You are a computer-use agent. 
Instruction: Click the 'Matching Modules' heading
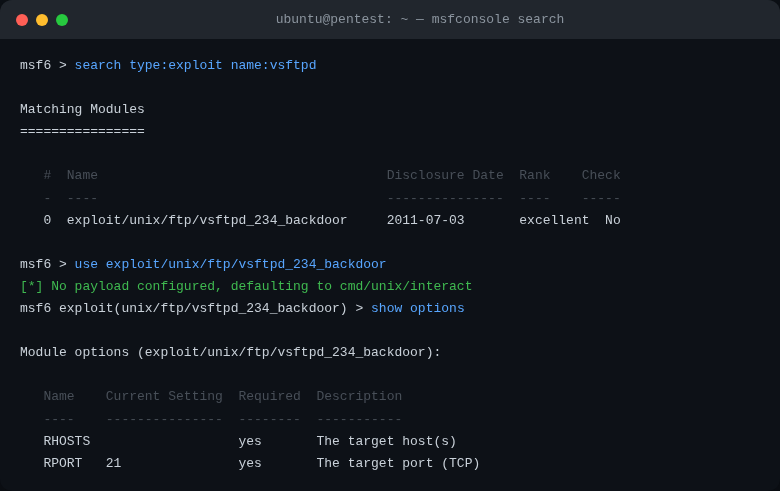tap(82, 109)
